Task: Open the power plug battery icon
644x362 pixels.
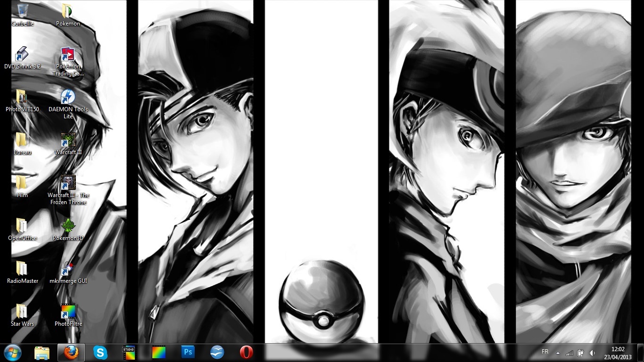Action: click(581, 353)
